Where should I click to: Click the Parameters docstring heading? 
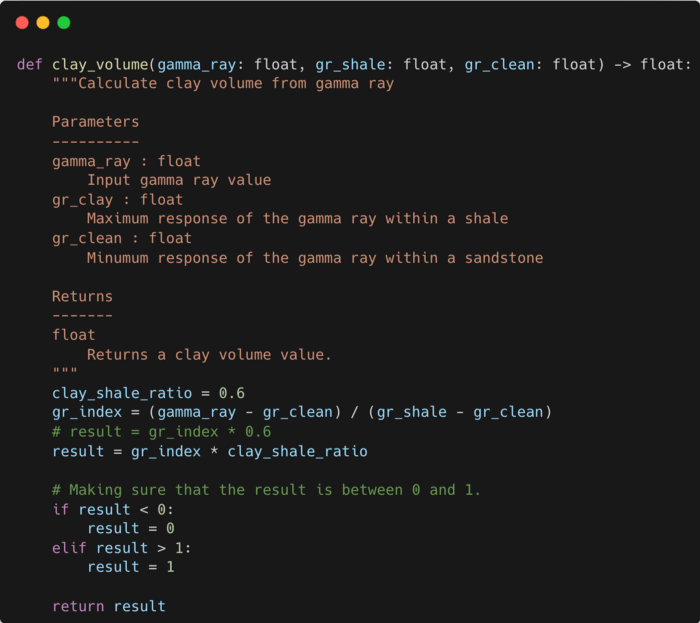96,122
